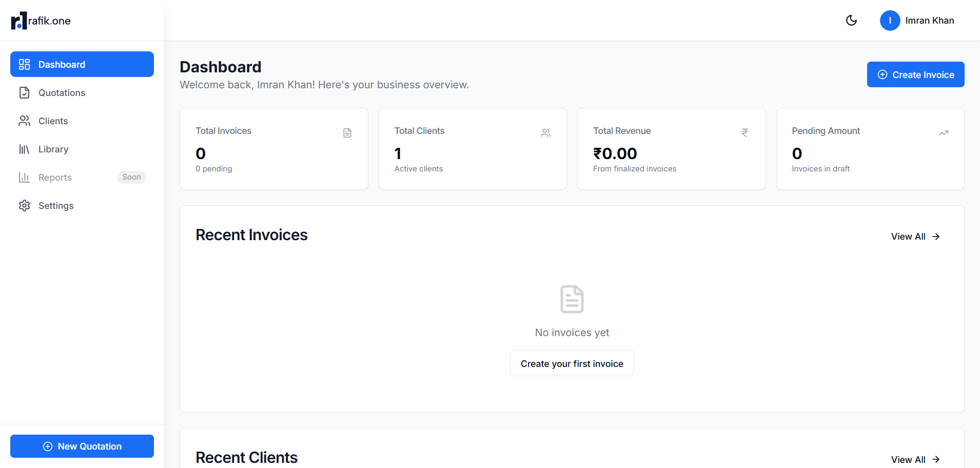This screenshot has height=468, width=980.
Task: Open View All for Recent Clients
Action: 915,459
